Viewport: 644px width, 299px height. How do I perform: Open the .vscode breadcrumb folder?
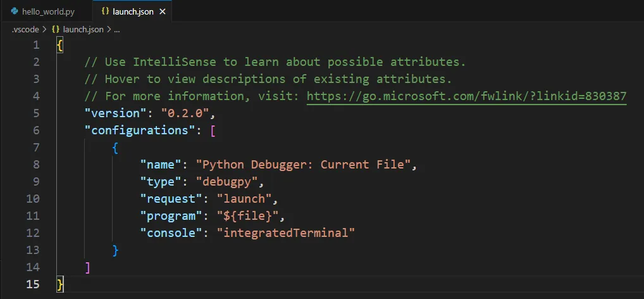click(25, 30)
